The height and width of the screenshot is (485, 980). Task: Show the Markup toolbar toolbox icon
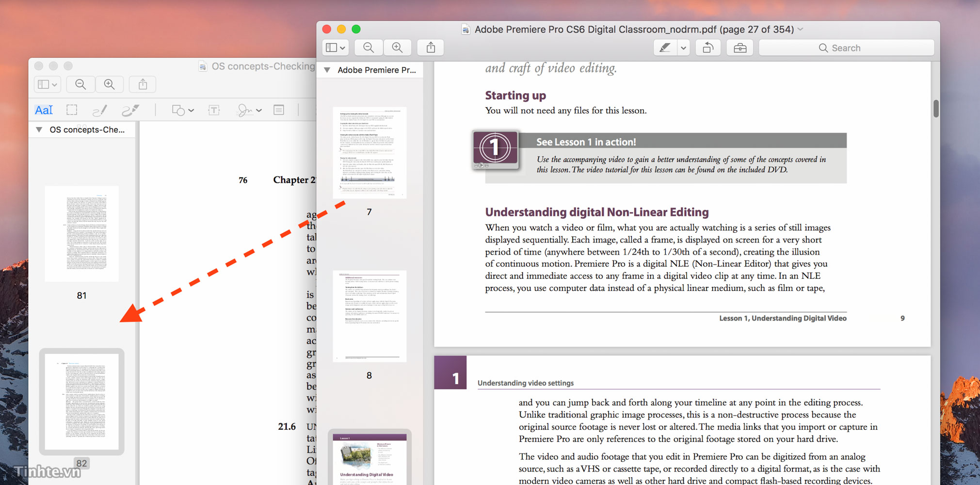[x=740, y=48]
